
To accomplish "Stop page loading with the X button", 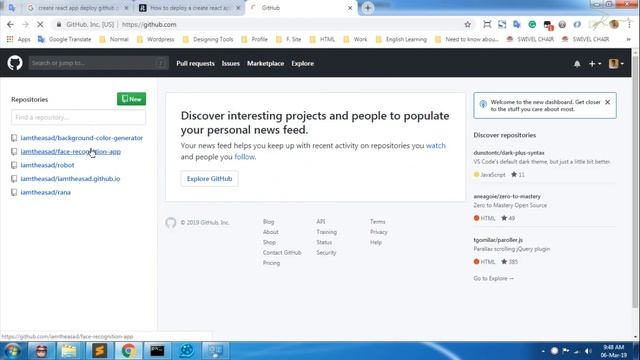I will click(40, 24).
